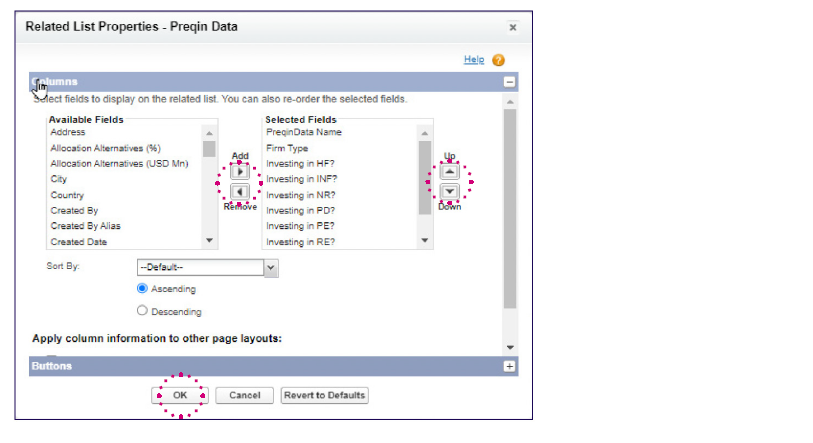Viewport: 813px width, 443px height.
Task: Select Firm Type in Selected Fields
Action: click(x=287, y=148)
